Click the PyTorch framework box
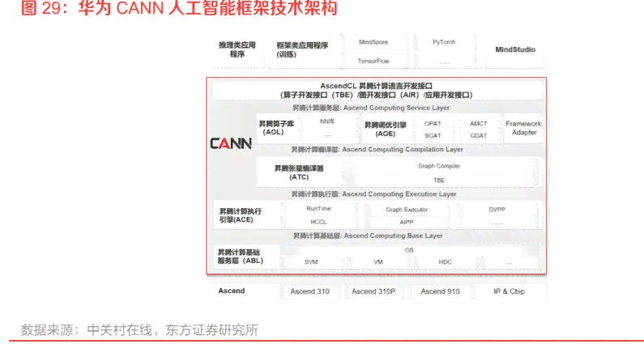Viewport: 644px width, 344px height. click(444, 42)
